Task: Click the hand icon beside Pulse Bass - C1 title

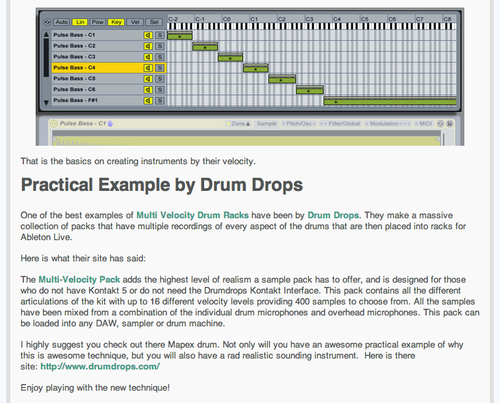Action: click(110, 124)
